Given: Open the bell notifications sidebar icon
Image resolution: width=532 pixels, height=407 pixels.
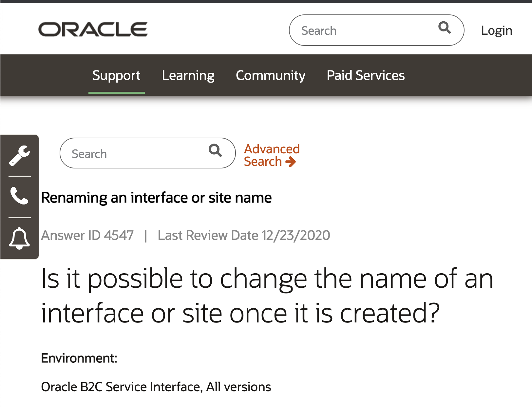Looking at the screenshot, I should tap(20, 238).
